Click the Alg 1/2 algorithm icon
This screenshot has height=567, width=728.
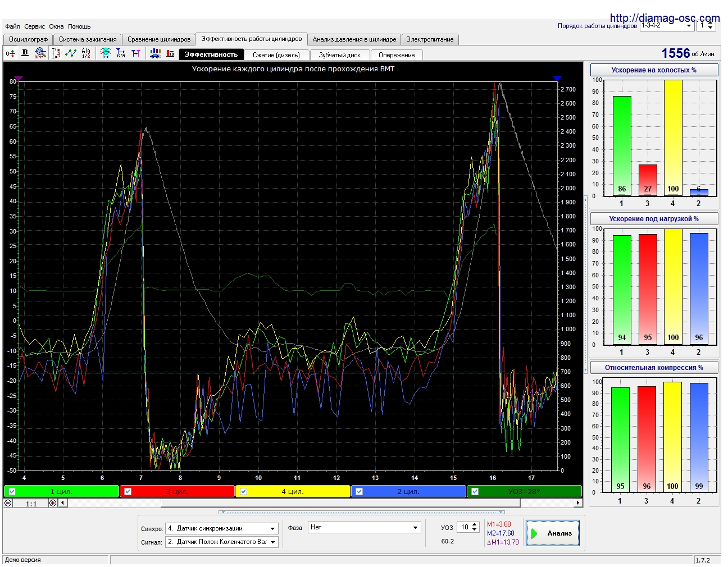point(86,53)
